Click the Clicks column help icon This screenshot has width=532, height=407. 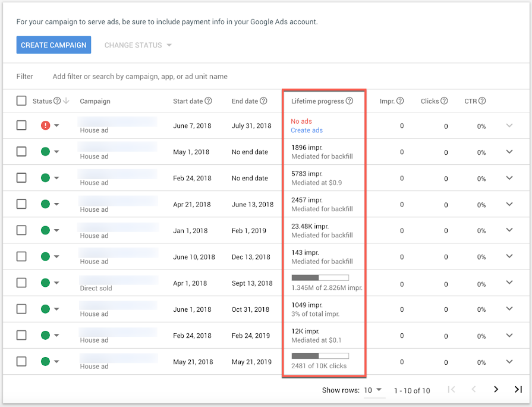pyautogui.click(x=444, y=101)
